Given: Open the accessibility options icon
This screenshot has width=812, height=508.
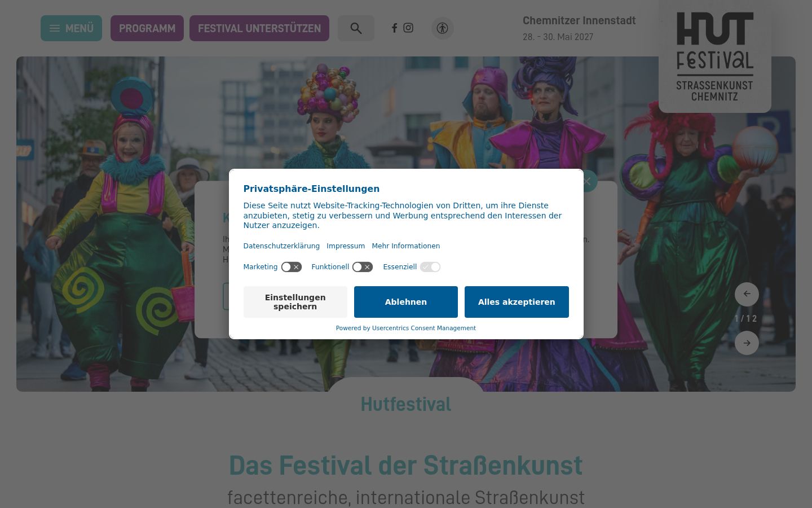Looking at the screenshot, I should pos(443,28).
